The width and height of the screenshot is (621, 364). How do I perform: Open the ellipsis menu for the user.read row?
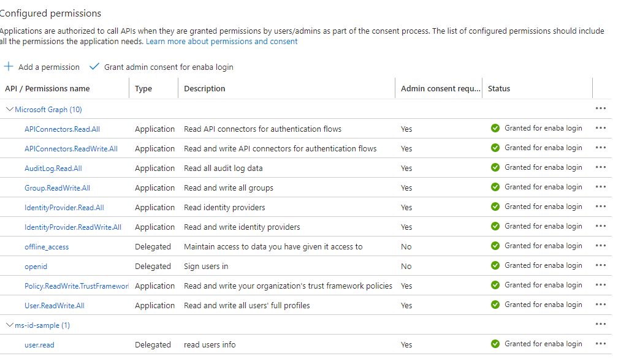click(601, 344)
